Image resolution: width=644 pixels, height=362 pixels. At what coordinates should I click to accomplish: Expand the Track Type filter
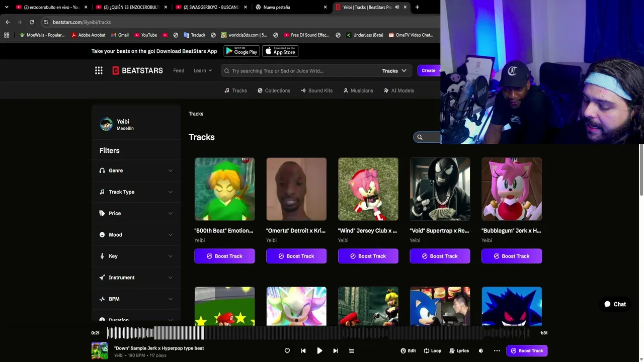136,192
